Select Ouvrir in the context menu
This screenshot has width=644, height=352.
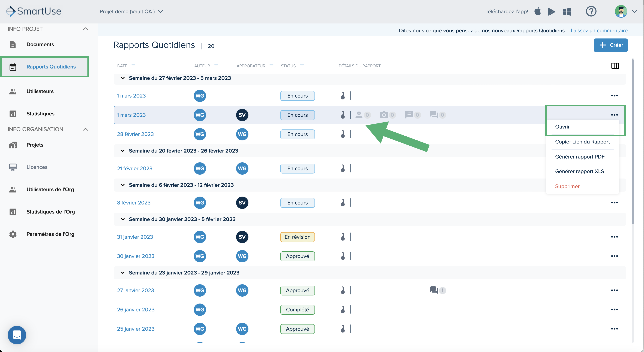pyautogui.click(x=562, y=127)
